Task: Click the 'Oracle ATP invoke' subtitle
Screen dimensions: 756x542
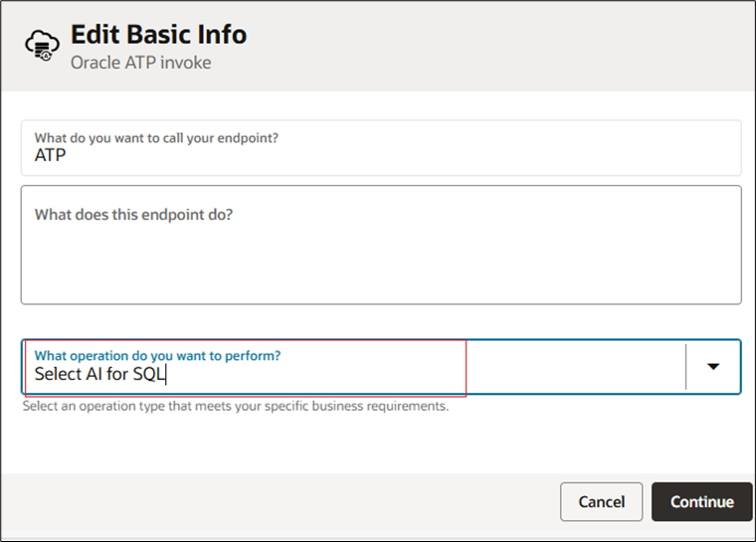Action: [x=140, y=63]
